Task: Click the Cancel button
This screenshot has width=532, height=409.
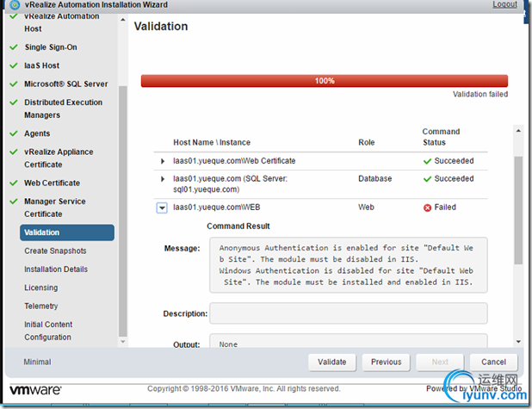Action: coord(493,363)
